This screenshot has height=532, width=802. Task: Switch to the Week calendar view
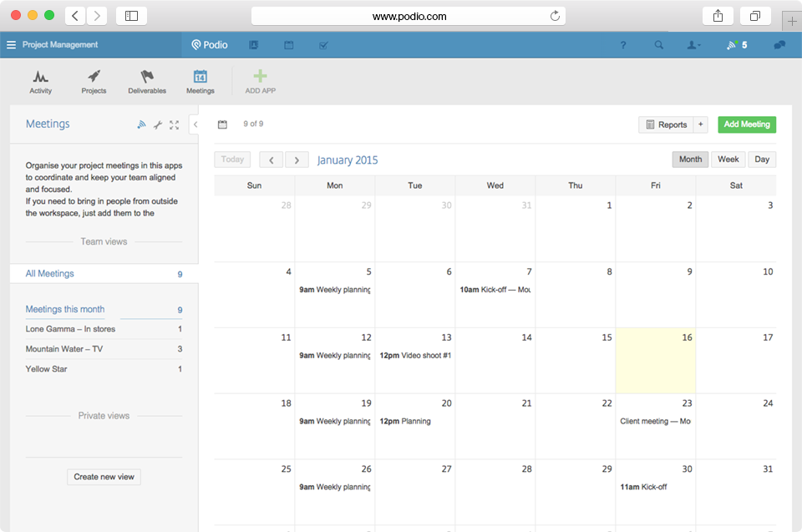(x=728, y=159)
